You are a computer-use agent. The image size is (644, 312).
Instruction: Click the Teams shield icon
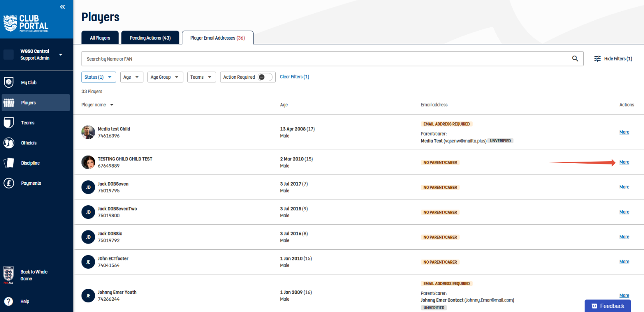click(9, 123)
